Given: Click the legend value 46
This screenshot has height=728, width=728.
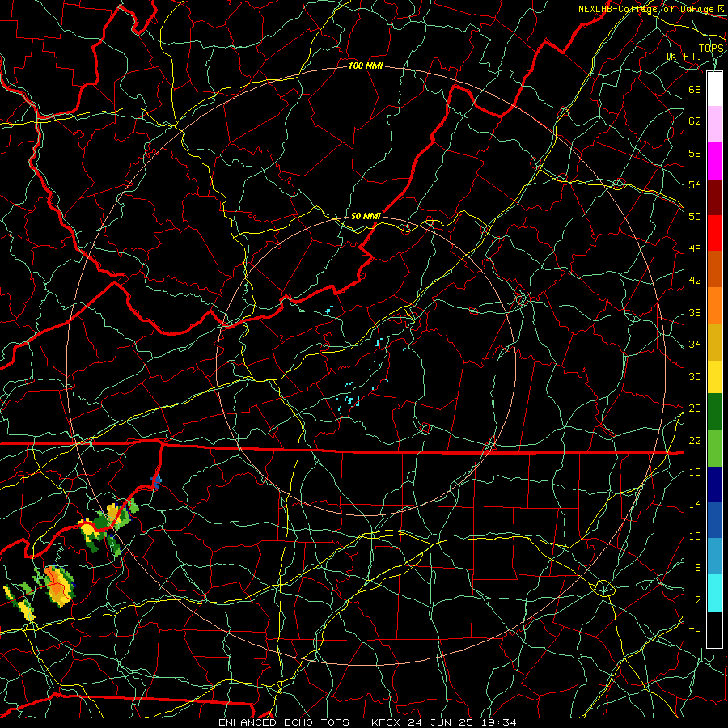Looking at the screenshot, I should point(695,249).
